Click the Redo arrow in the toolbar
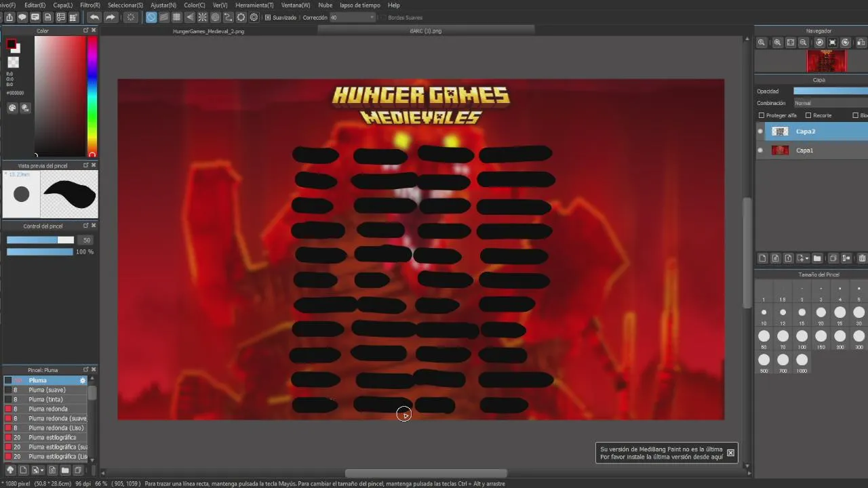The width and height of the screenshot is (868, 488). click(x=111, y=17)
